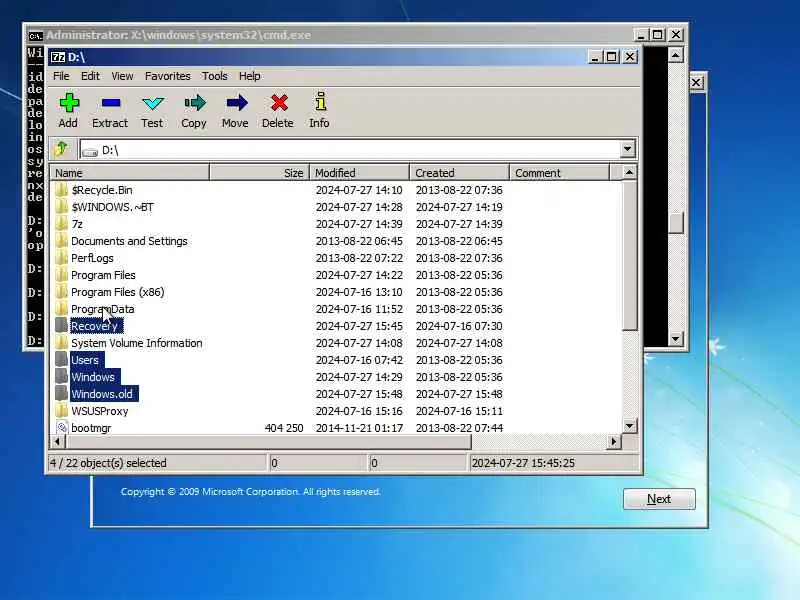Select the Program Files folder icon
The width and height of the screenshot is (800, 600).
[x=61, y=274]
